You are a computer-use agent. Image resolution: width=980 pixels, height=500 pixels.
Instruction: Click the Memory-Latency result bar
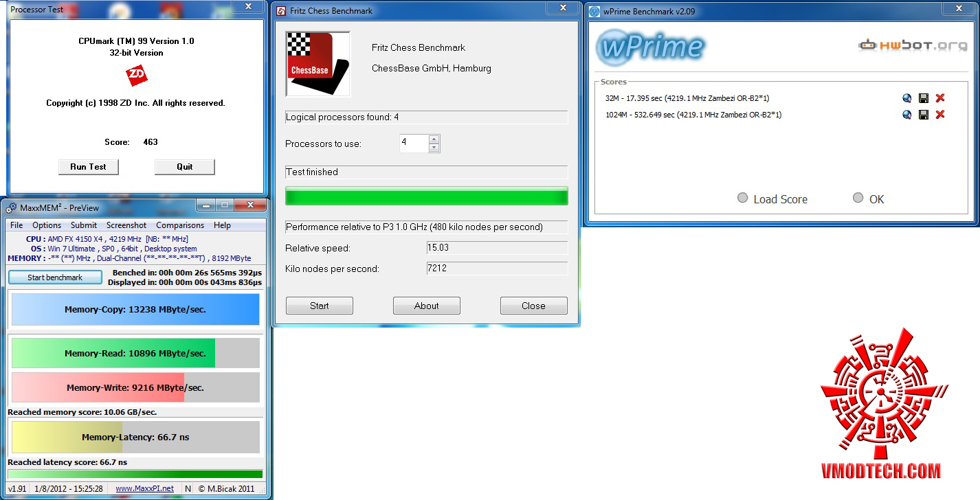coord(135,437)
